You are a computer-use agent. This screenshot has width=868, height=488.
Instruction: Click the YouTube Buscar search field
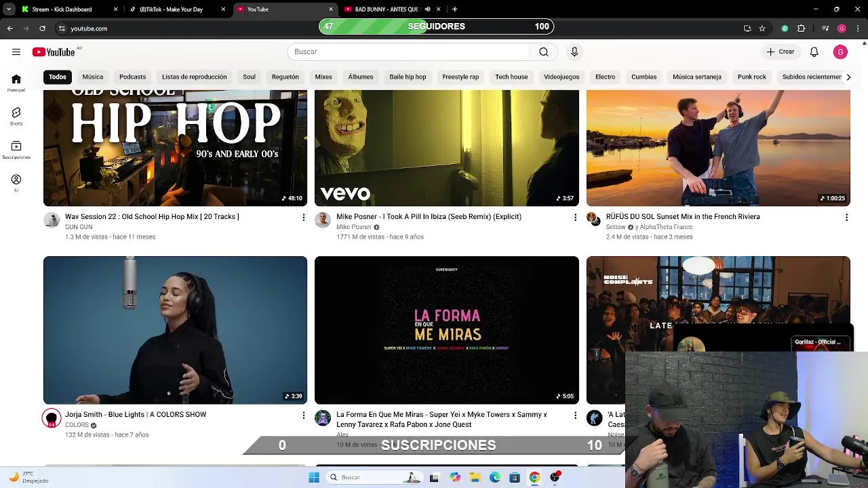(408, 52)
